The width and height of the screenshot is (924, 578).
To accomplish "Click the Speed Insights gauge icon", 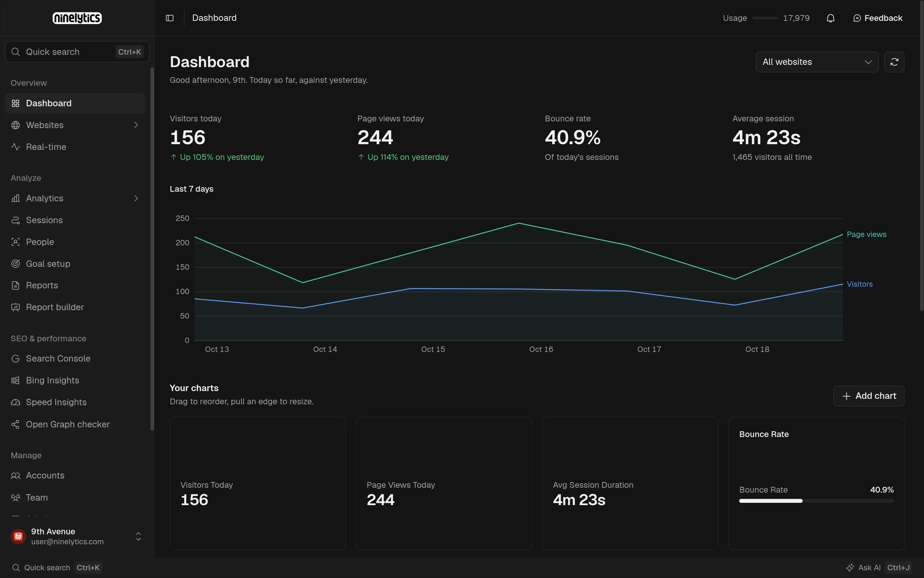I will tap(16, 402).
